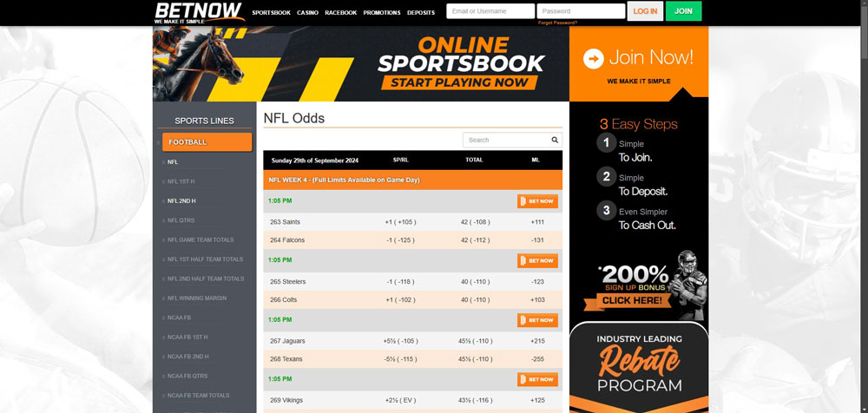Click the Rebate Program banner
The height and width of the screenshot is (413, 868).
pyautogui.click(x=639, y=368)
